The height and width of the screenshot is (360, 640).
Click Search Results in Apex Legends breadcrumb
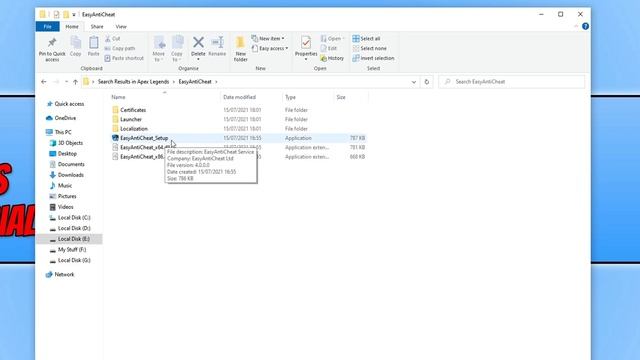[x=133, y=82]
